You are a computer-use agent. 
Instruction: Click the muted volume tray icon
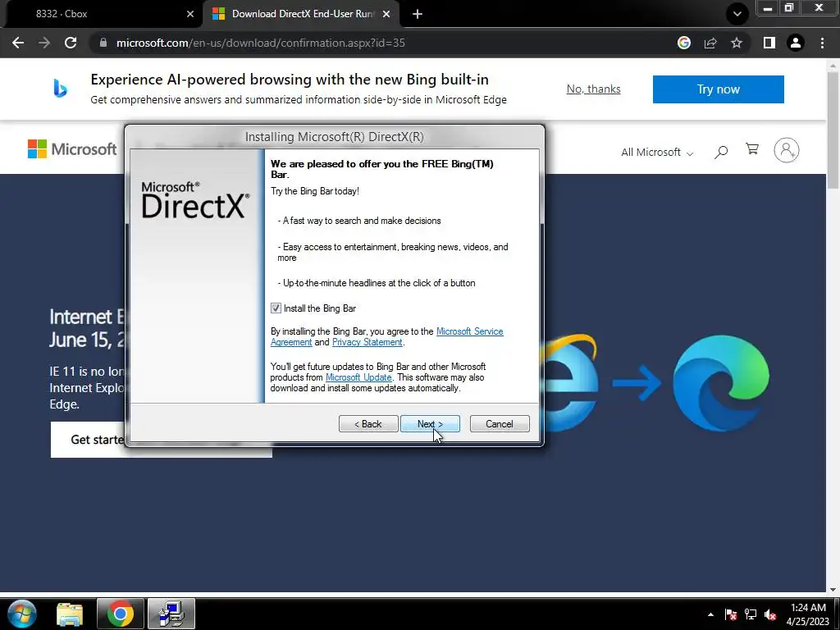(771, 614)
